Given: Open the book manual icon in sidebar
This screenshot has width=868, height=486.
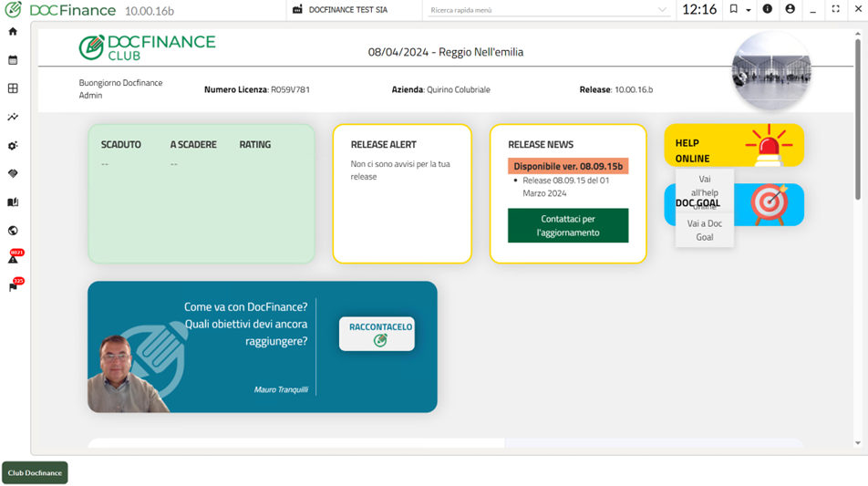Looking at the screenshot, I should pyautogui.click(x=13, y=202).
